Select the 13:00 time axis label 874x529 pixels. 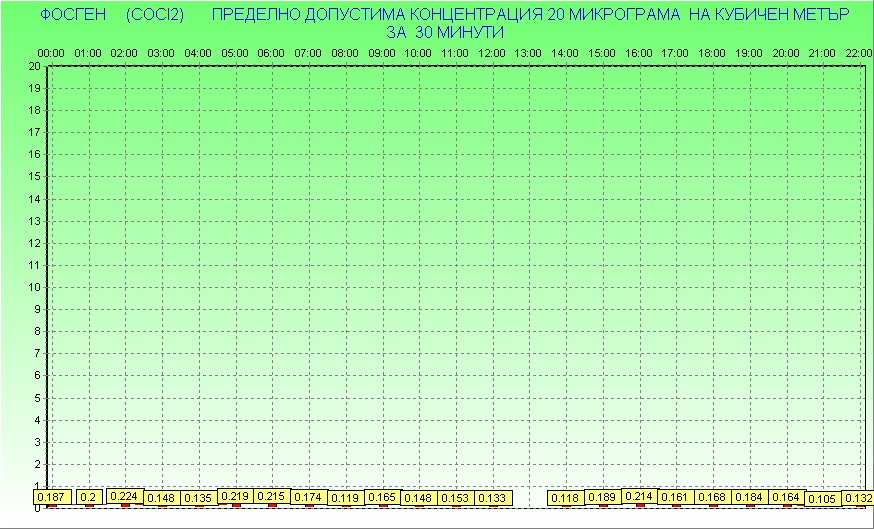click(527, 54)
